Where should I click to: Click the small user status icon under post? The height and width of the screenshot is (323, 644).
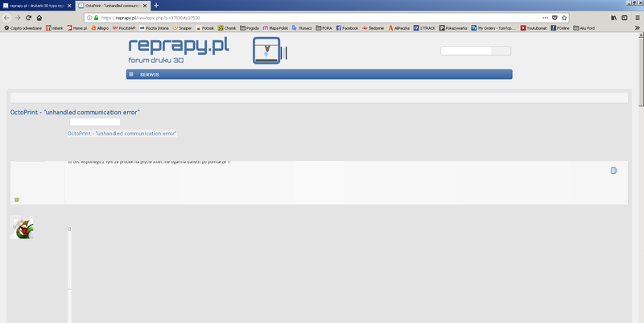(16, 199)
